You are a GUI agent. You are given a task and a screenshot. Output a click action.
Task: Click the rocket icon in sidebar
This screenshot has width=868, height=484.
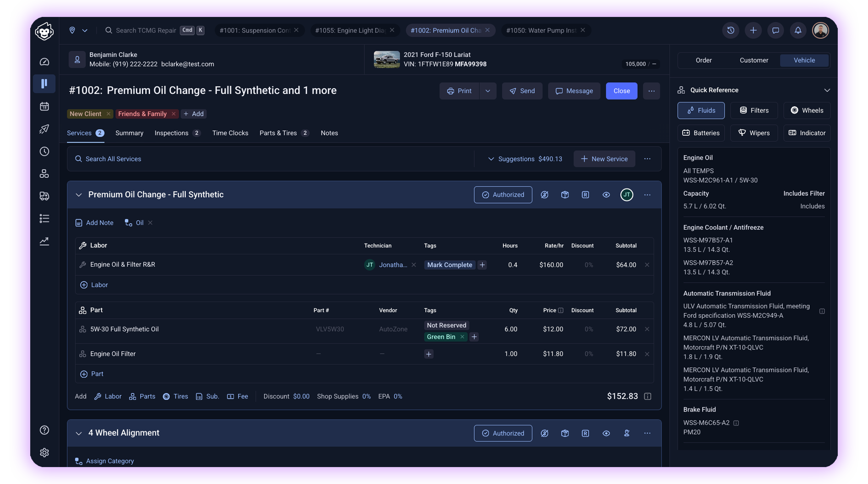pyautogui.click(x=44, y=129)
